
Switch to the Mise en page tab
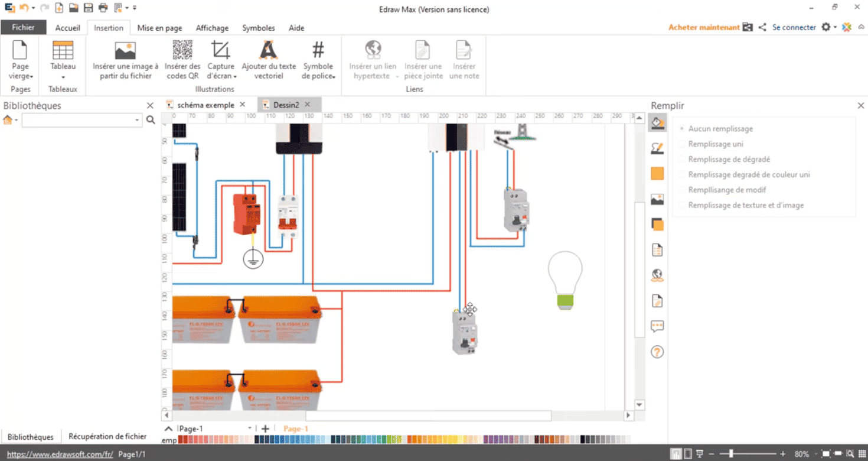[159, 28]
